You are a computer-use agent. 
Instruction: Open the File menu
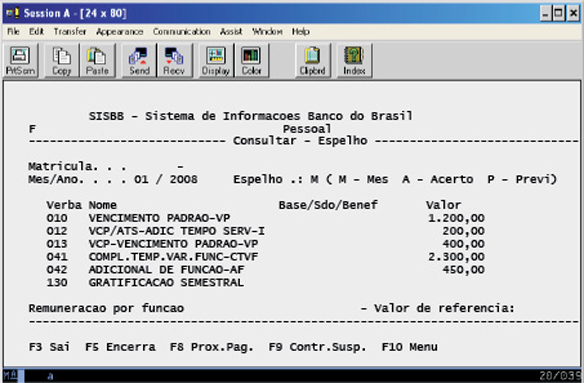tap(13, 32)
